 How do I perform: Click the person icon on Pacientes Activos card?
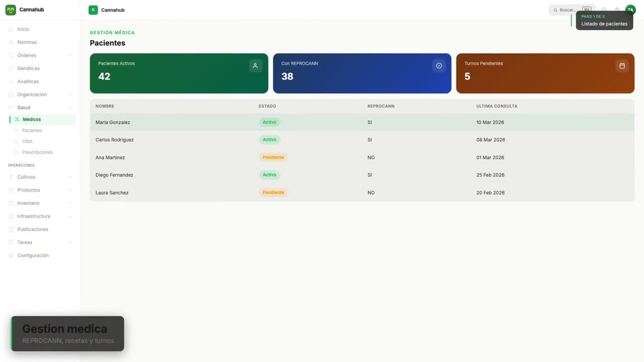256,66
